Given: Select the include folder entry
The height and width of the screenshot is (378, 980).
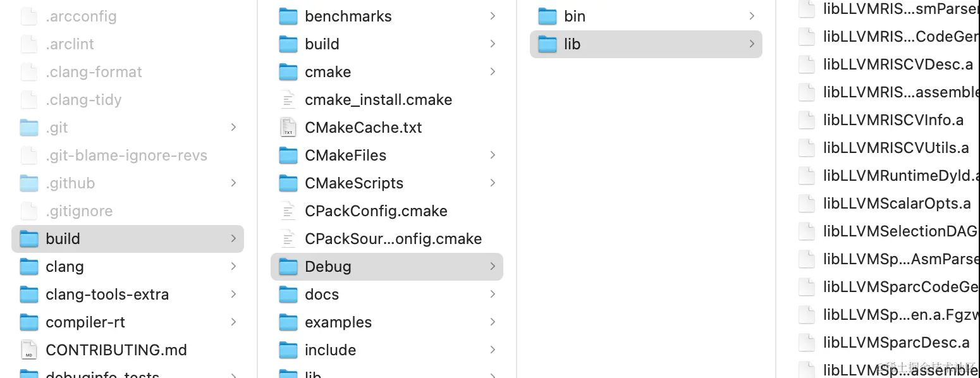Looking at the screenshot, I should click(330, 350).
